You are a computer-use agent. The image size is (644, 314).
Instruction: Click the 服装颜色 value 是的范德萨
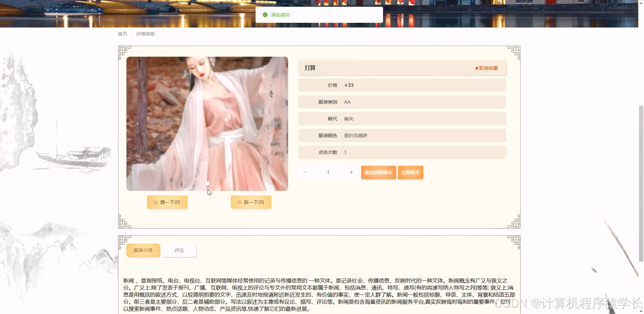356,136
